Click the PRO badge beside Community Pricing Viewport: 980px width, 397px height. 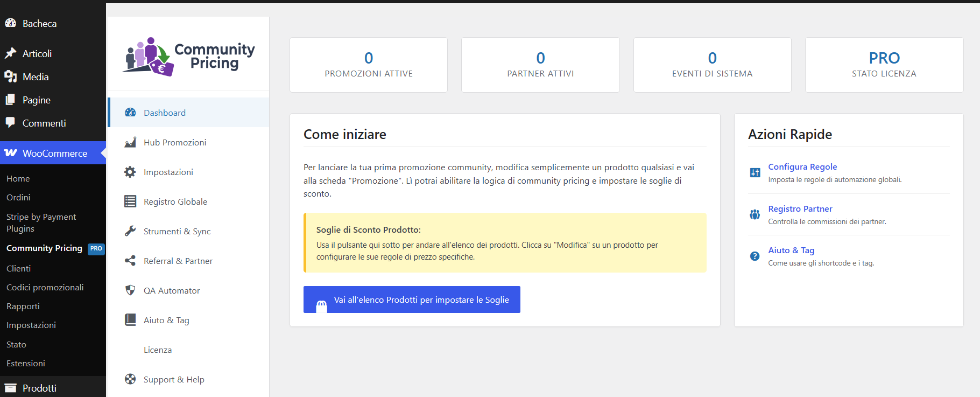(96, 249)
